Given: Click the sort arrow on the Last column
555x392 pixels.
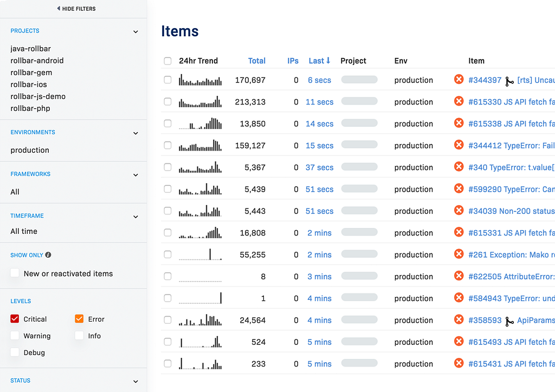Looking at the screenshot, I should pos(328,61).
